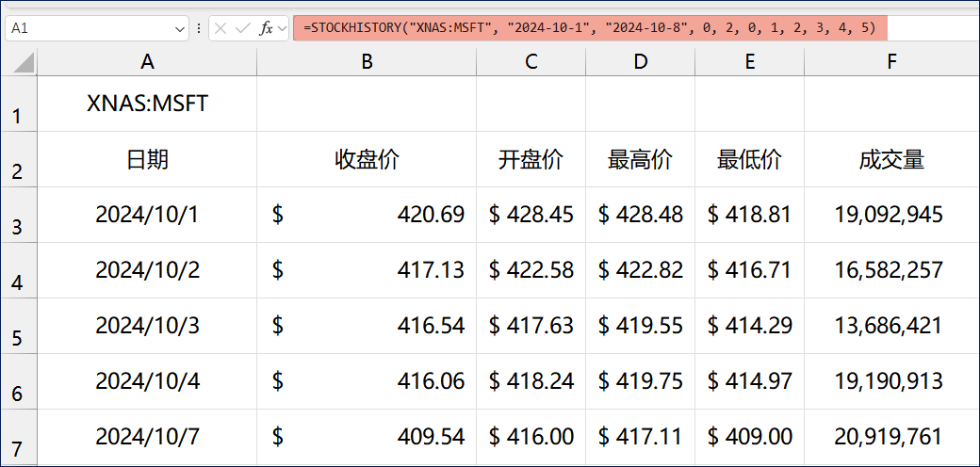
Task: Click high price cell $ 419.75
Action: tap(641, 382)
